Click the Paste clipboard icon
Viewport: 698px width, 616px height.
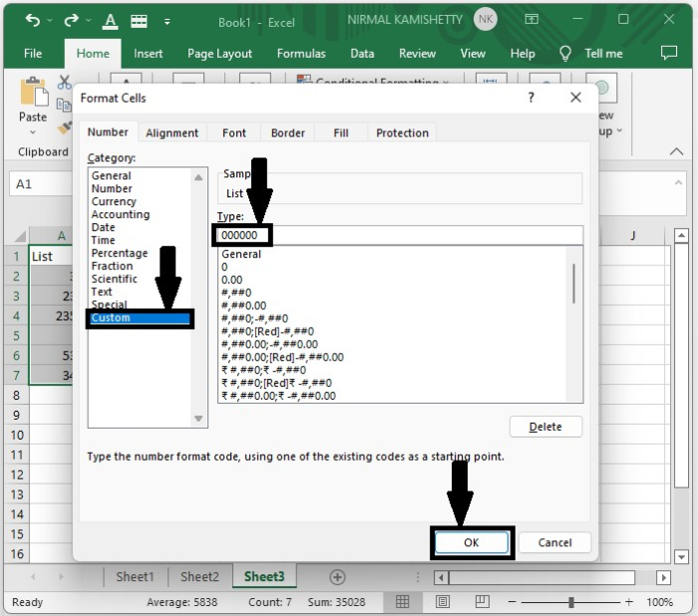33,94
